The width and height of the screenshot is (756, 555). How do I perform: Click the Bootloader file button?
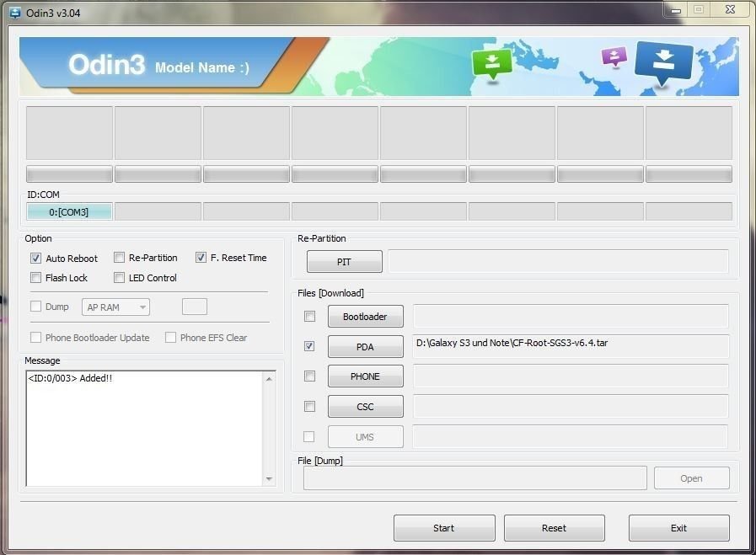click(x=366, y=317)
